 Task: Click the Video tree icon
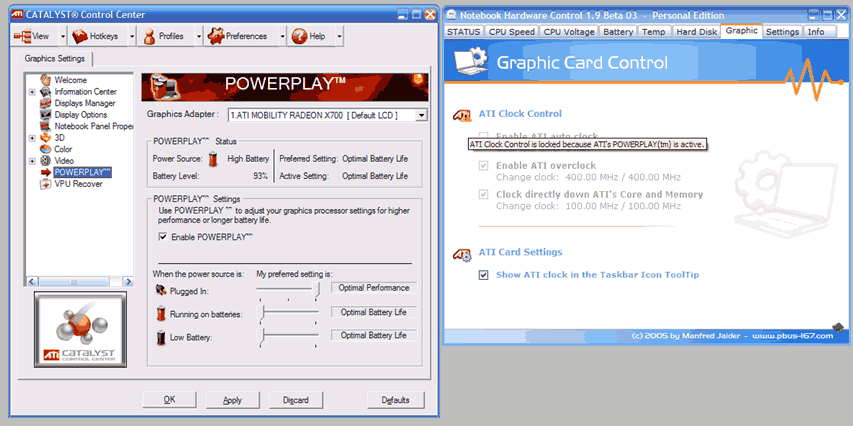point(46,160)
